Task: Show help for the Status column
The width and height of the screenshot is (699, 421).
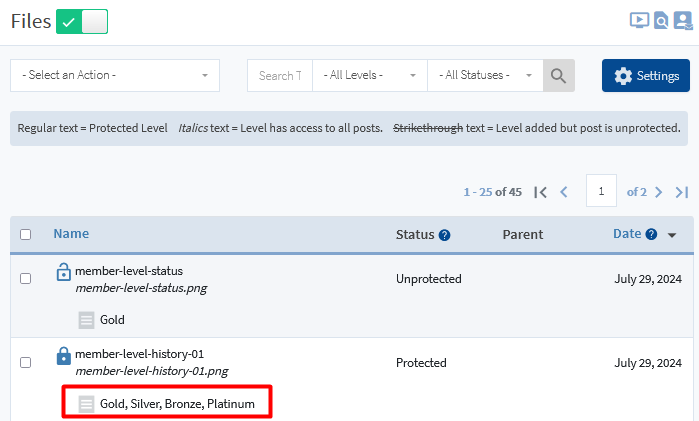Action: pos(444,235)
